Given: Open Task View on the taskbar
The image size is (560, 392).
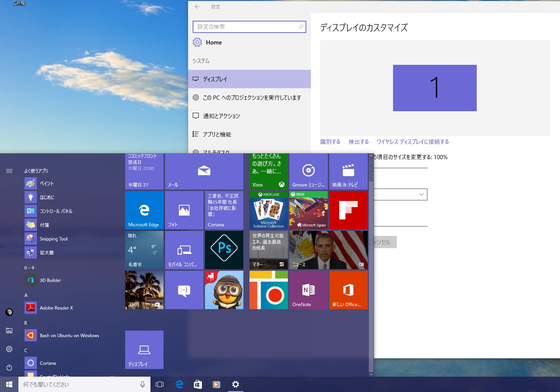Looking at the screenshot, I should coord(160,384).
